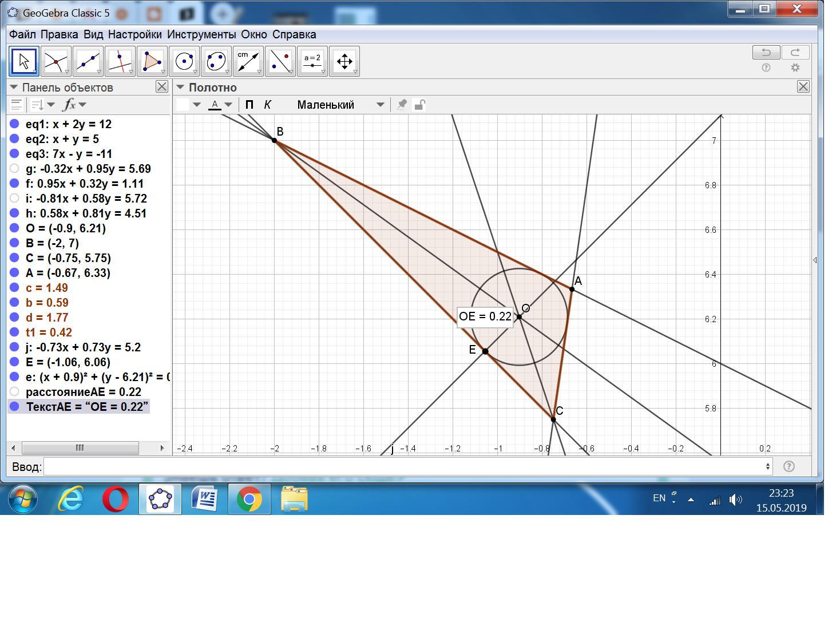
Task: Hide point O using its visibility circle
Action: (x=15, y=228)
